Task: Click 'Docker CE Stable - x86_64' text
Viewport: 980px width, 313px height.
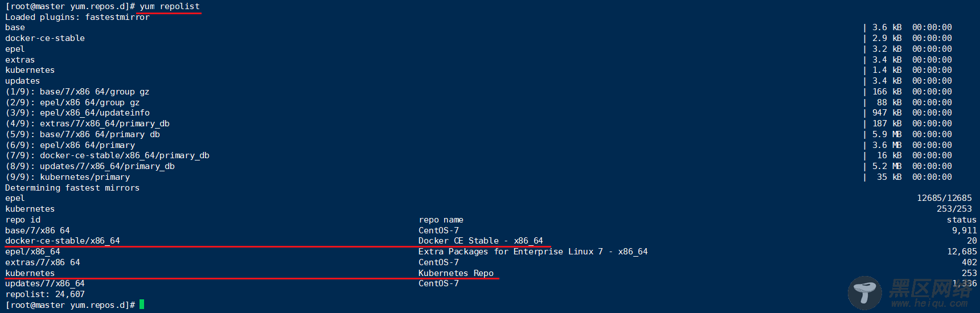Action: pyautogui.click(x=481, y=241)
